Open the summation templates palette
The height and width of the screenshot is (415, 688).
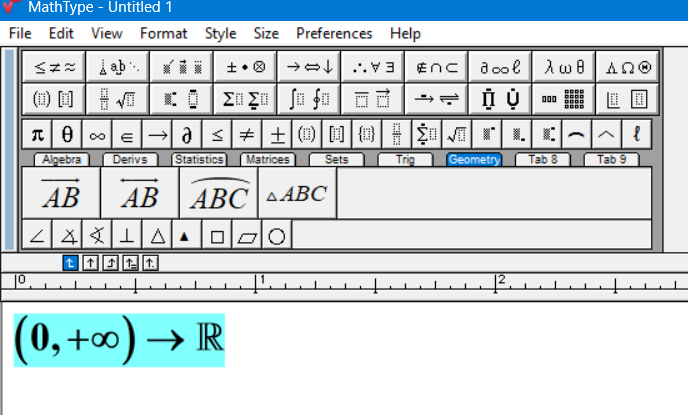[245, 99]
